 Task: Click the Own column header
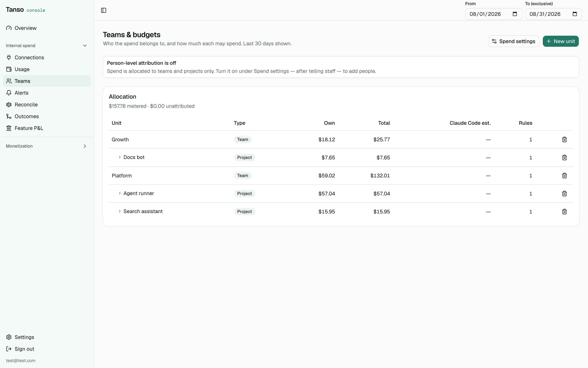(329, 123)
